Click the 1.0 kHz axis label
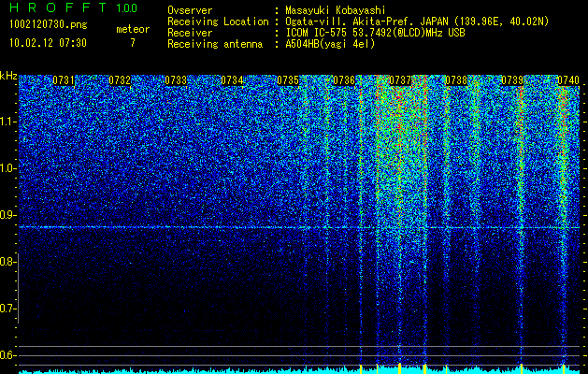This screenshot has height=374, width=588. pos(7,169)
